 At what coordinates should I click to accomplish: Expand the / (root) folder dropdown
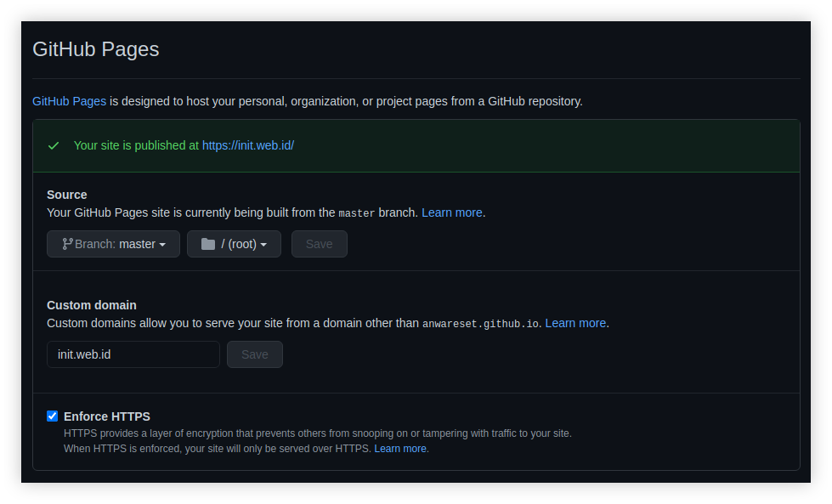tap(234, 244)
